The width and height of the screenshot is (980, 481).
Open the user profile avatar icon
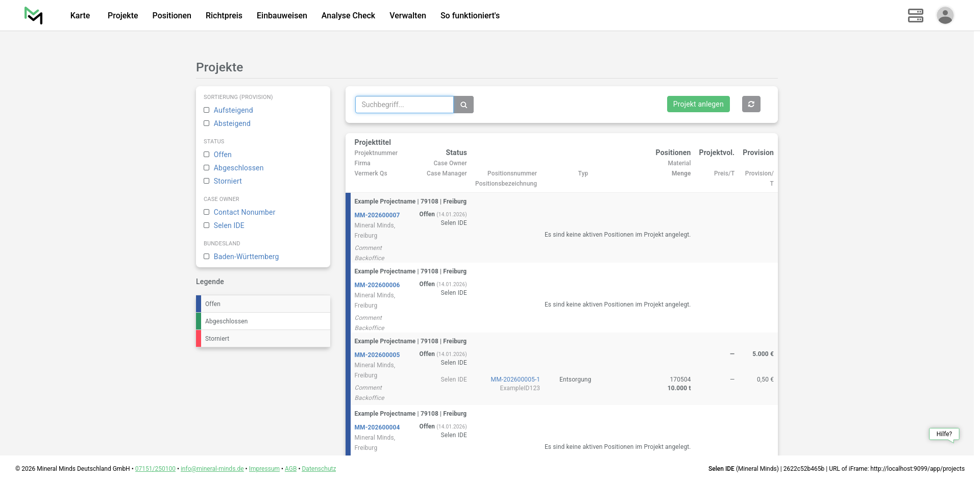[x=945, y=15]
